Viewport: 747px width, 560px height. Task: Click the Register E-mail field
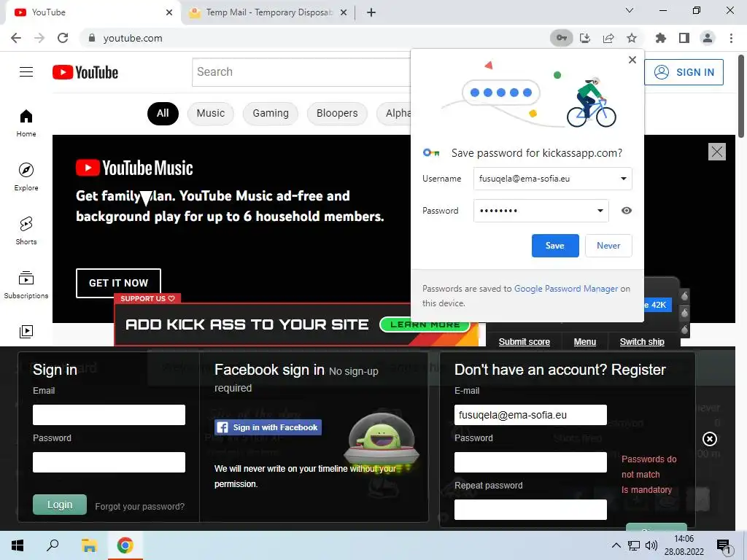click(531, 415)
